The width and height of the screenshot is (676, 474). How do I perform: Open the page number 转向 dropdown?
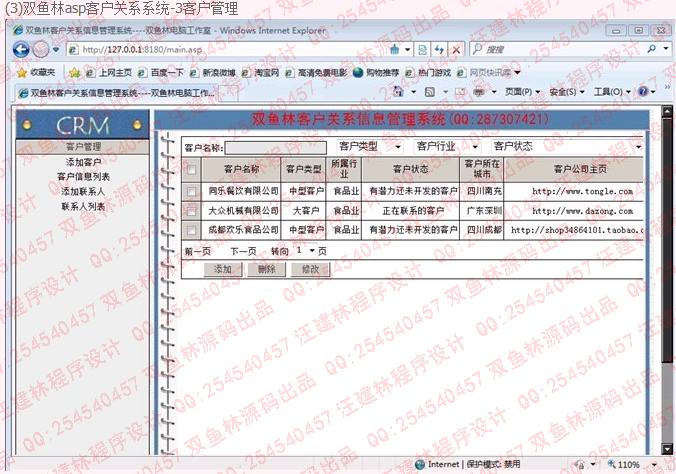click(305, 251)
